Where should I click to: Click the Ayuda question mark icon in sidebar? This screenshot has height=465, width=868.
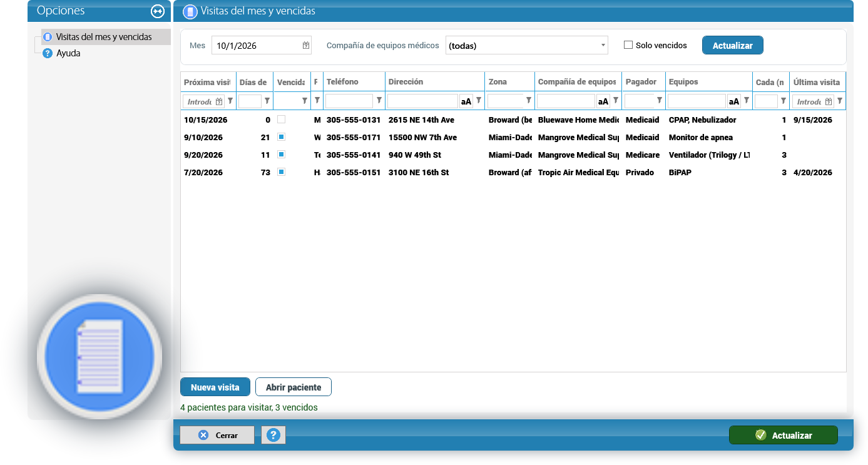tap(47, 53)
